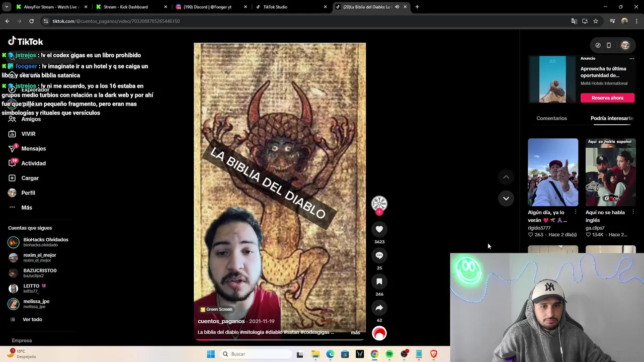The height and width of the screenshot is (362, 644).
Task: Expand video description with 'más'
Action: pos(355,332)
